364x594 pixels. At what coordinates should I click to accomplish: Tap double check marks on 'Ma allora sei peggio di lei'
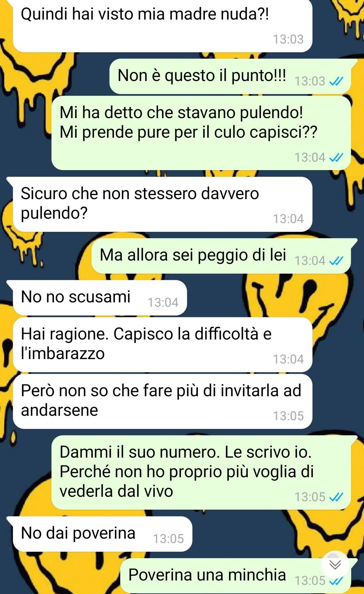(336, 261)
